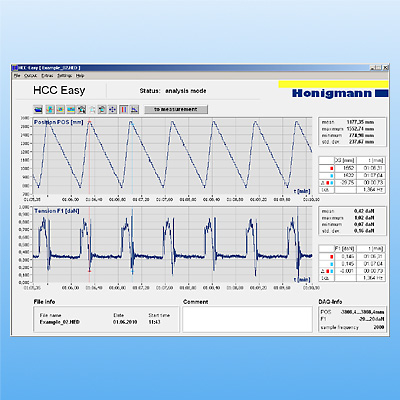Open the Help menu
400x400 pixels.
[x=80, y=76]
